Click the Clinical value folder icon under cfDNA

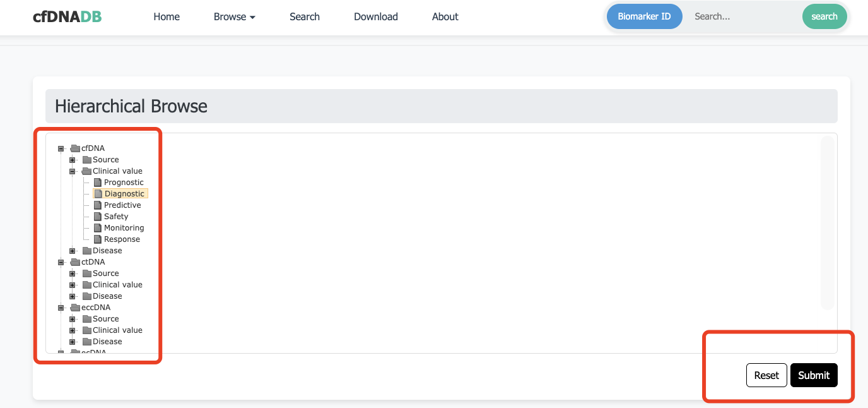click(x=87, y=171)
